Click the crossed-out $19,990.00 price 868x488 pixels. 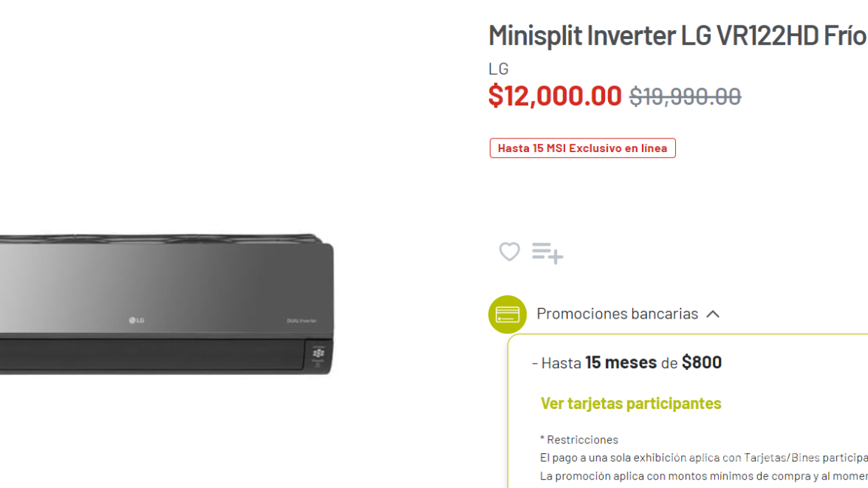(685, 96)
